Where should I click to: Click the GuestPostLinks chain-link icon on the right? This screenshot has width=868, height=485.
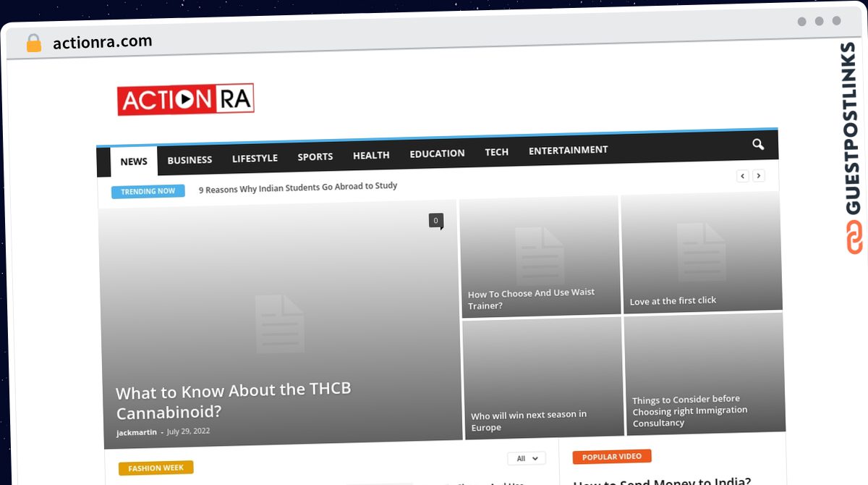coord(856,239)
